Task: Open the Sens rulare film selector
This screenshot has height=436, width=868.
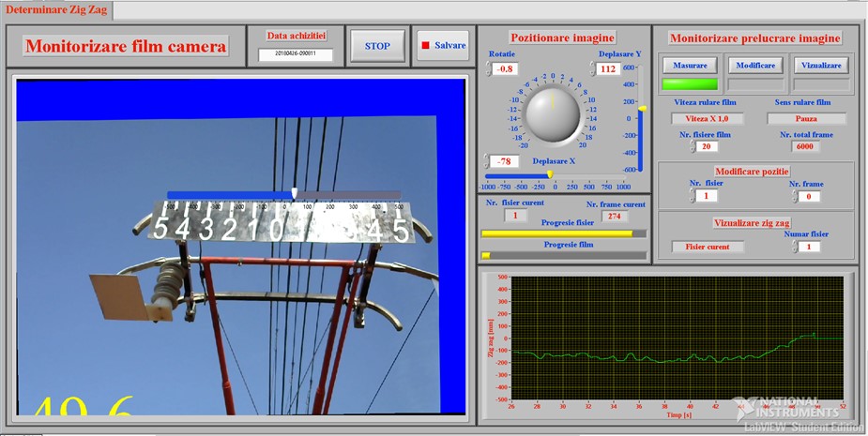Action: [x=806, y=119]
